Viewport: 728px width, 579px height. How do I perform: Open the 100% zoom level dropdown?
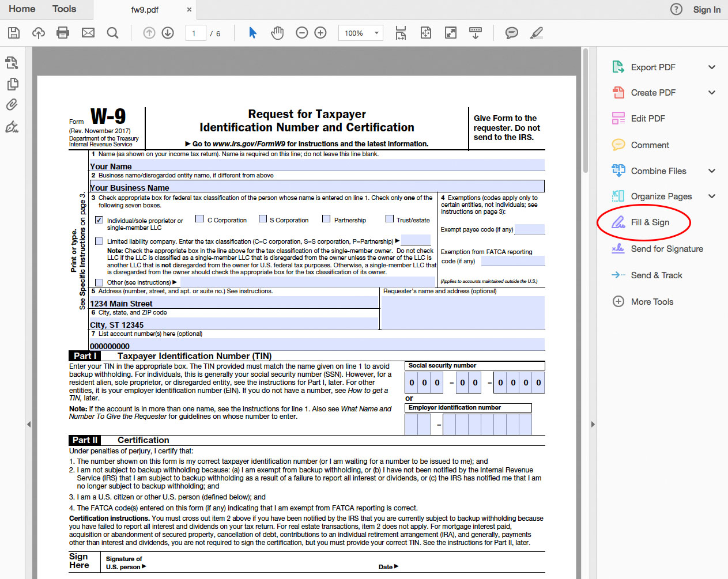[361, 33]
